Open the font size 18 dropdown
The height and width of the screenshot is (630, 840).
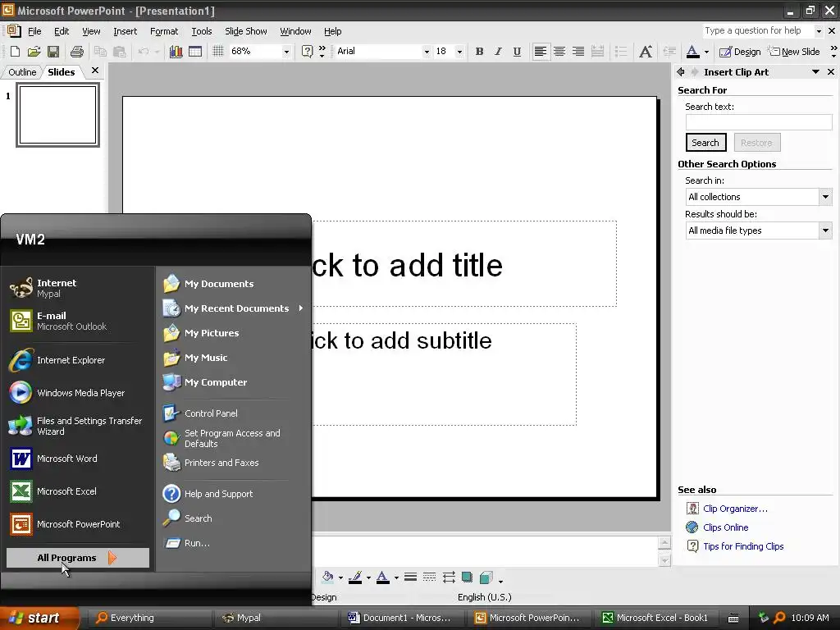tap(459, 52)
